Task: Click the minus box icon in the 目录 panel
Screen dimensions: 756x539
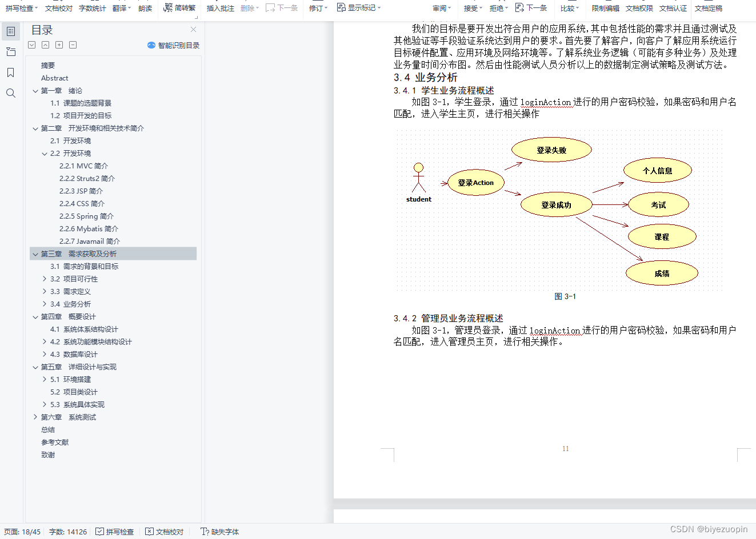Action: (73, 45)
